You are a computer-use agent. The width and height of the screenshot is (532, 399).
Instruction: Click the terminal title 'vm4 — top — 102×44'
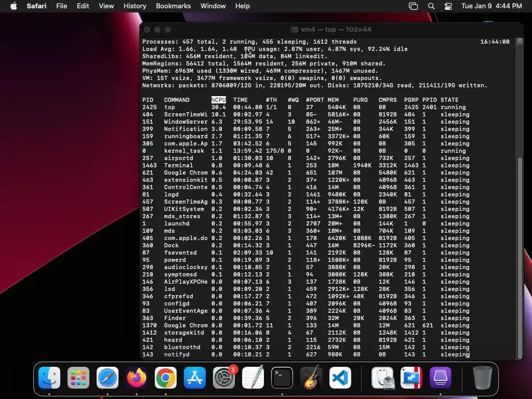pyautogui.click(x=336, y=30)
